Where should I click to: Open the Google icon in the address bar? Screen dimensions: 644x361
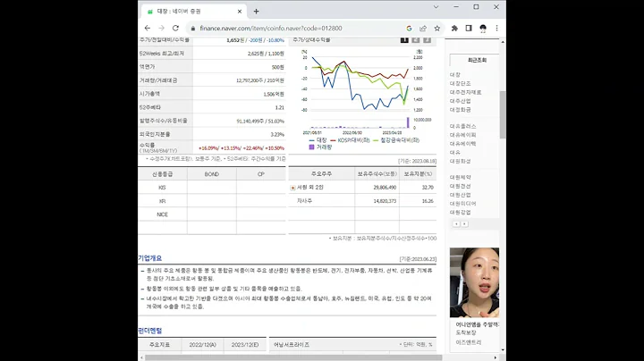tap(409, 29)
